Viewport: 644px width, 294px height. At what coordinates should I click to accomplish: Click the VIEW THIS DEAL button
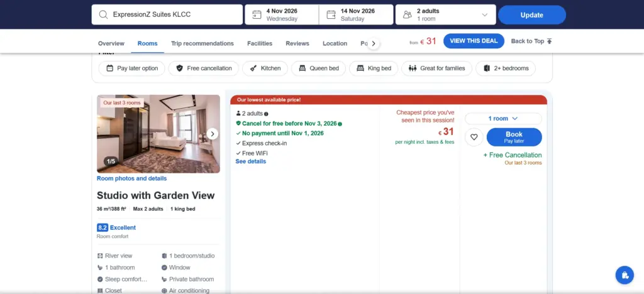(474, 41)
